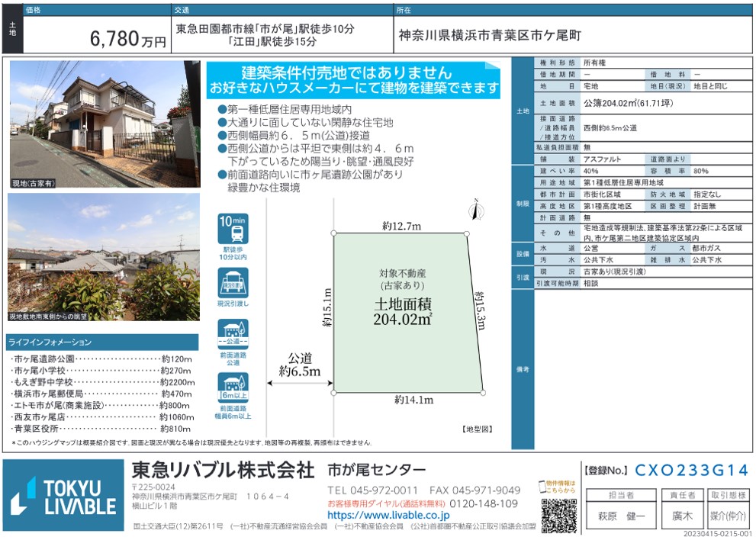Click the smartphone icon beside 物件情報はこちらから
The width and height of the screenshot is (756, 540).
pyautogui.click(x=544, y=487)
